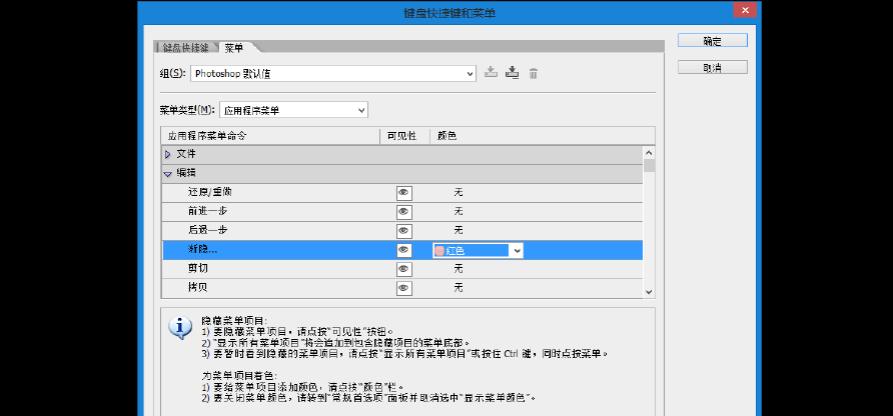Toggle visibility eye for 渐隐...
This screenshot has height=416, width=893.
click(x=404, y=250)
